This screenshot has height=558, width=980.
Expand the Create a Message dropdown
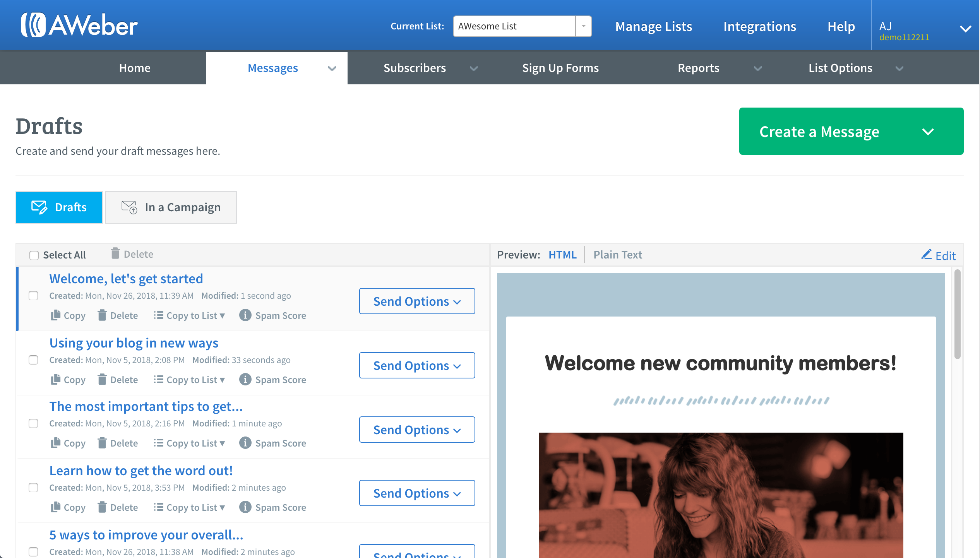pyautogui.click(x=928, y=132)
